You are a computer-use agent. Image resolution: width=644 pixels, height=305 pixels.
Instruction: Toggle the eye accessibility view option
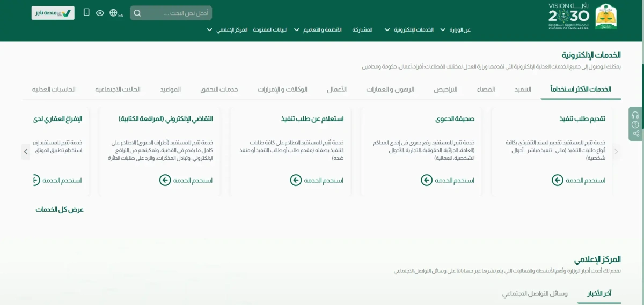click(x=100, y=13)
